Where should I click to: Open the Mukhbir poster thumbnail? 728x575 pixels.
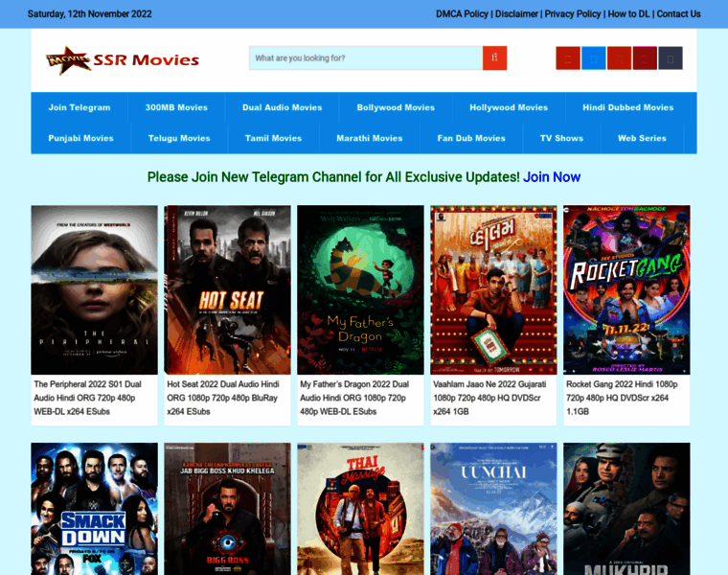pos(626,509)
